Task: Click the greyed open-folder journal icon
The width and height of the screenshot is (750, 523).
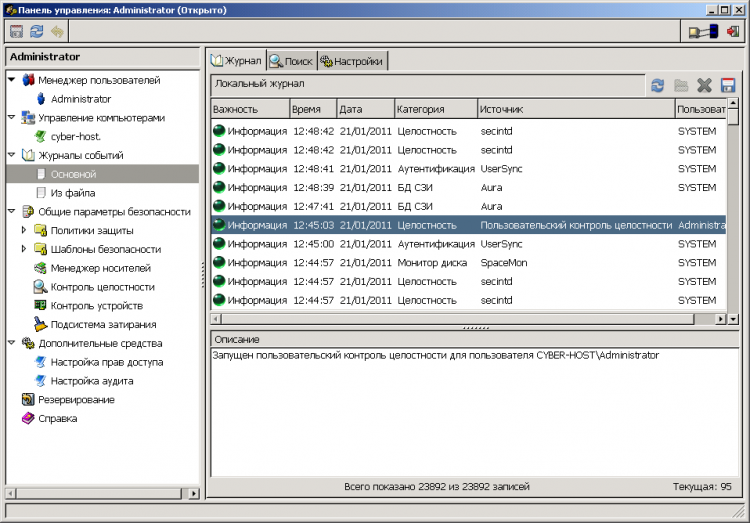Action: click(x=681, y=86)
